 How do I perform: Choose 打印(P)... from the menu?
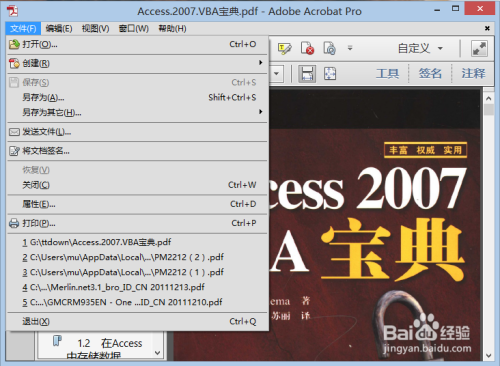click(137, 223)
